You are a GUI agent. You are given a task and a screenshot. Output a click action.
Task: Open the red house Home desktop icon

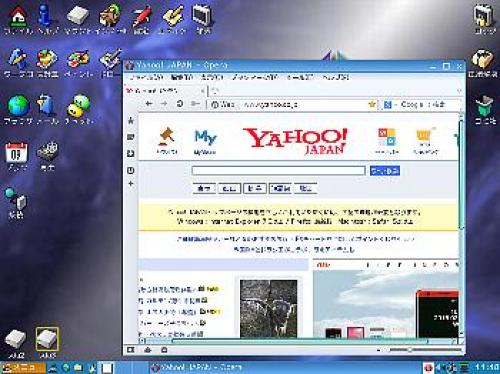click(18, 16)
